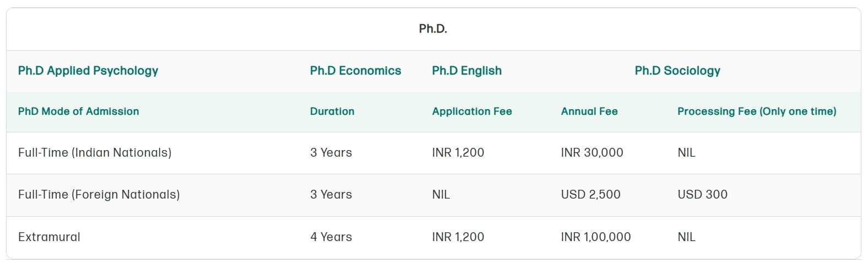The width and height of the screenshot is (868, 267).
Task: Select the Full-Time (Indian Nationals) row label
Action: [x=95, y=153]
